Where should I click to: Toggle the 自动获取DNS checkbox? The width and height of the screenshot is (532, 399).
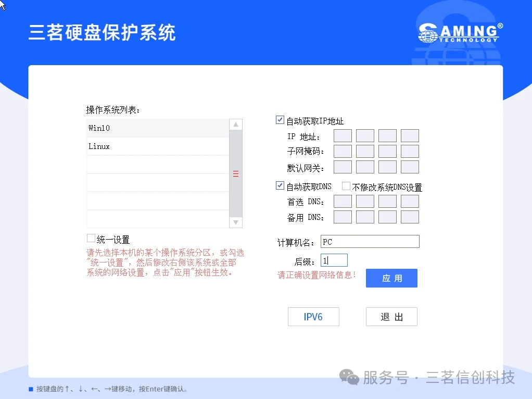click(x=280, y=186)
